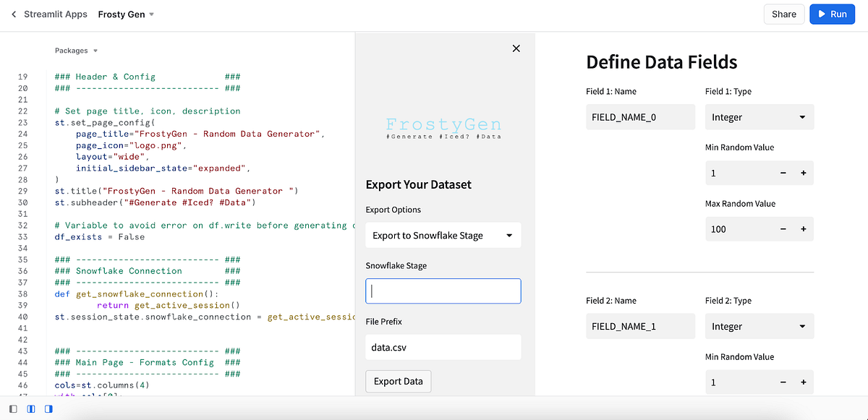Toggle the left panel layout icon
868x420 pixels.
[x=12, y=409]
